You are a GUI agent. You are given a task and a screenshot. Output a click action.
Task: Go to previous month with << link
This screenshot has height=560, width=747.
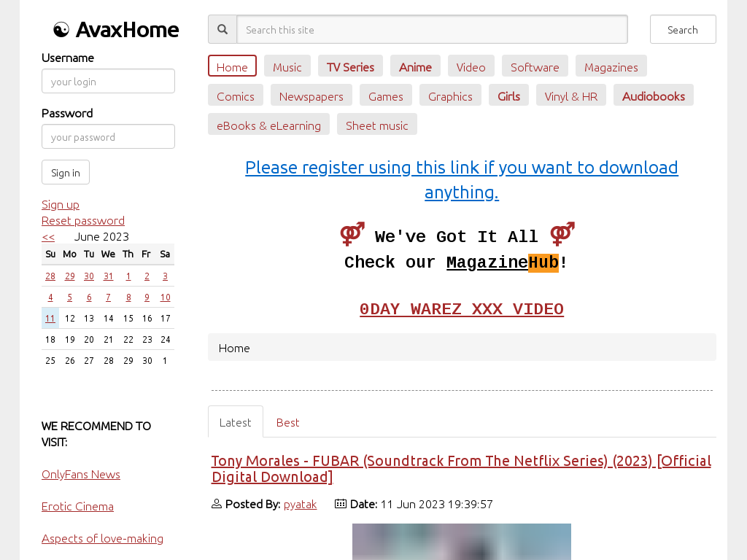point(48,237)
